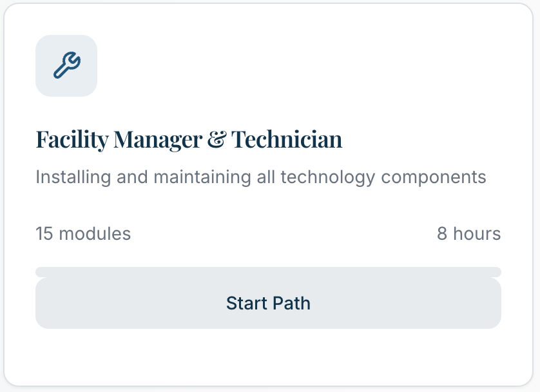Viewport: 540px width, 392px height.
Task: Click empty card space below Start Path
Action: (x=268, y=358)
